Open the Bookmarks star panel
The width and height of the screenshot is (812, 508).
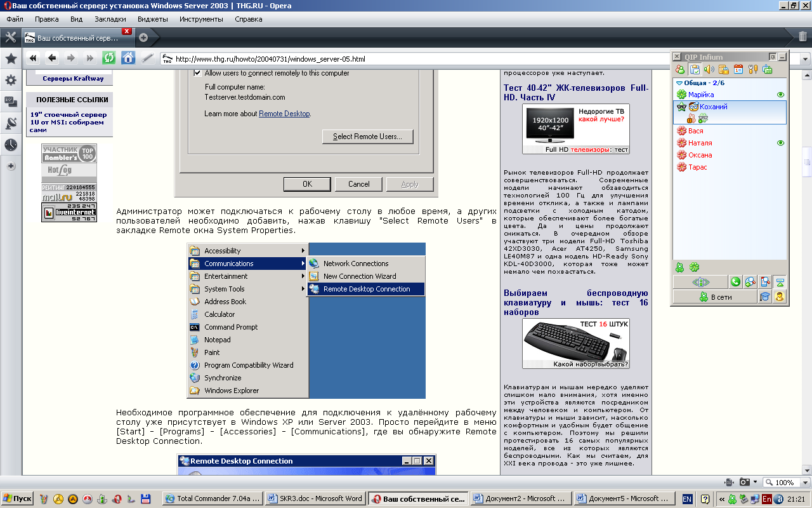pos(11,58)
